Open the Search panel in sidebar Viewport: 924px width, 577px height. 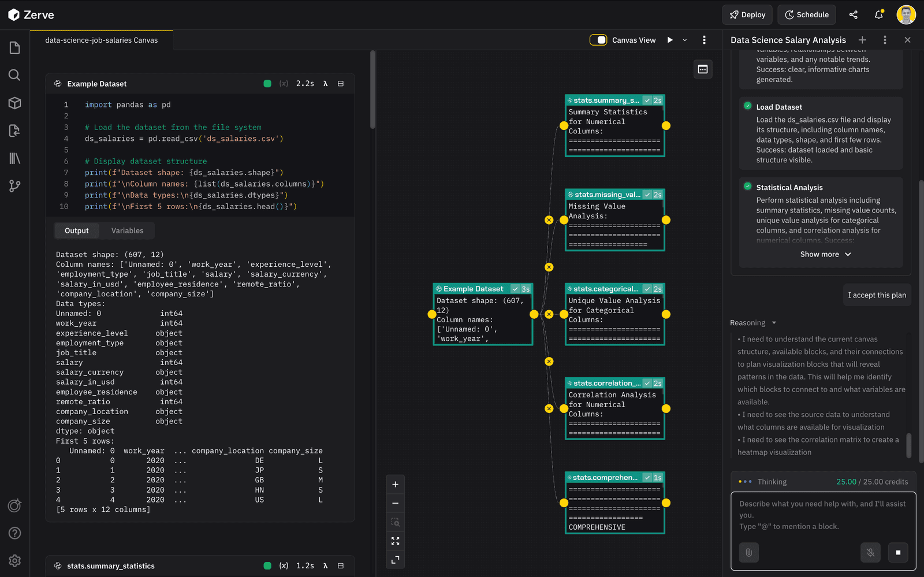[x=14, y=75]
